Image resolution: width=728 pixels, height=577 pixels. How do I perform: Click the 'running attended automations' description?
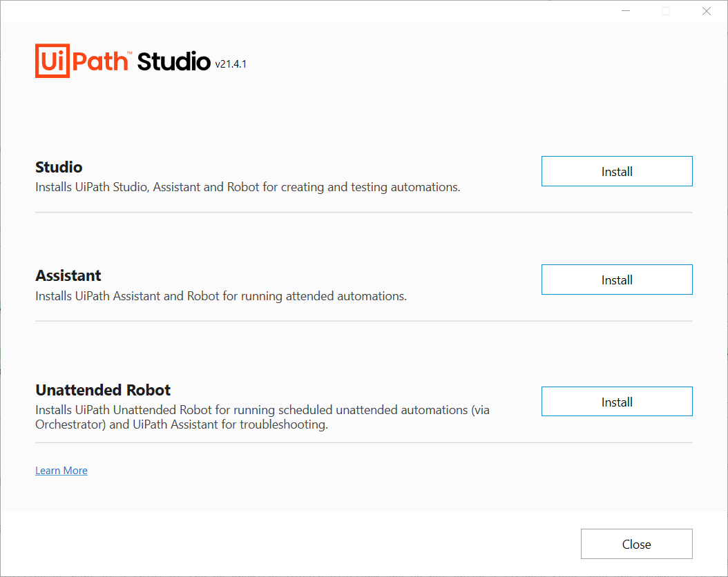pyautogui.click(x=221, y=296)
